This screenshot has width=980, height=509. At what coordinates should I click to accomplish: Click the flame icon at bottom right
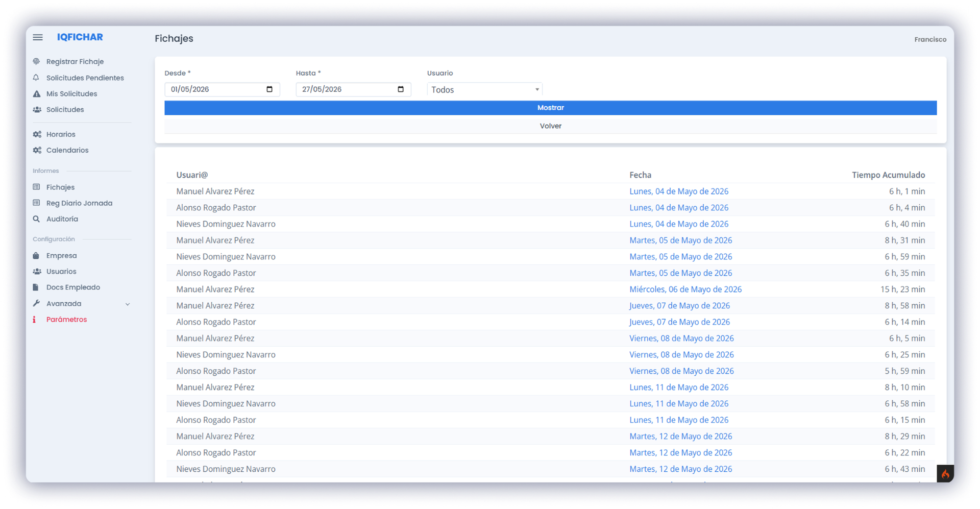click(x=945, y=473)
